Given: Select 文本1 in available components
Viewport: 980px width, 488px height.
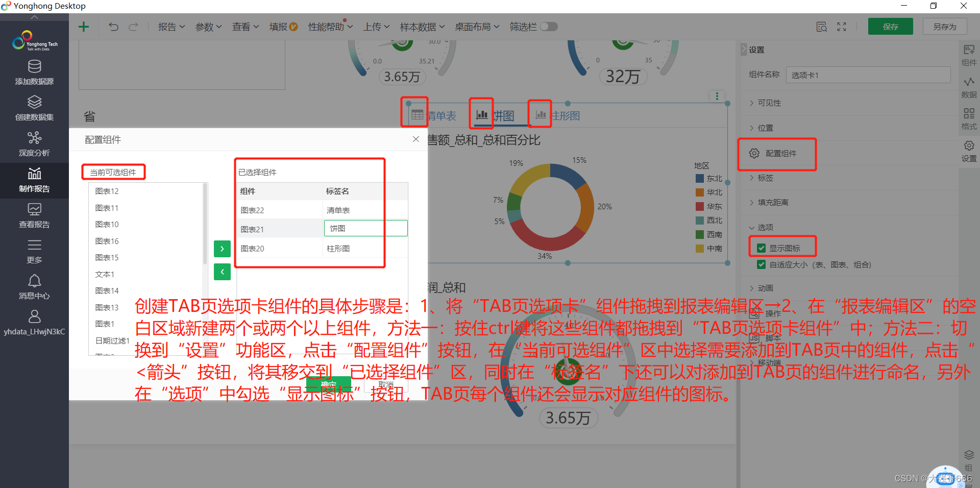Looking at the screenshot, I should [105, 274].
